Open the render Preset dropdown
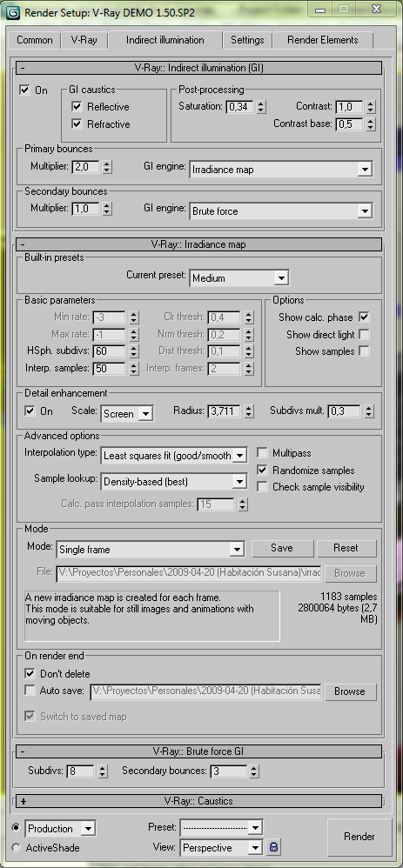This screenshot has width=403, height=868. pyautogui.click(x=221, y=828)
